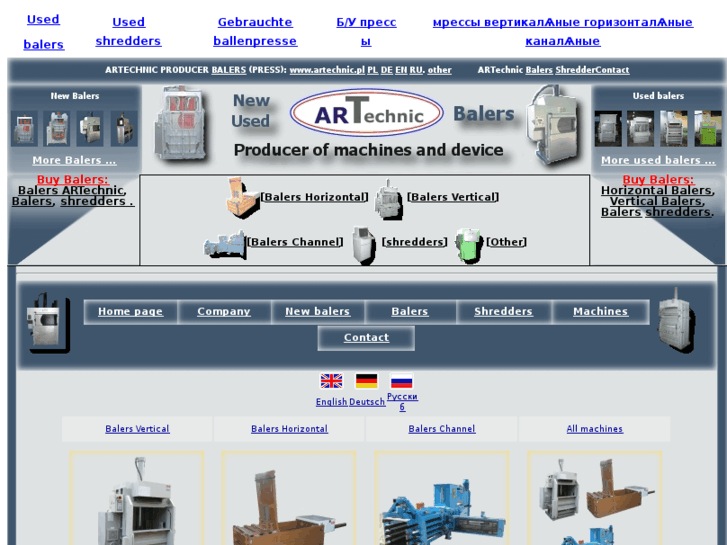Open New balers menu button
Viewport: 727px width, 545px height.
coord(318,312)
